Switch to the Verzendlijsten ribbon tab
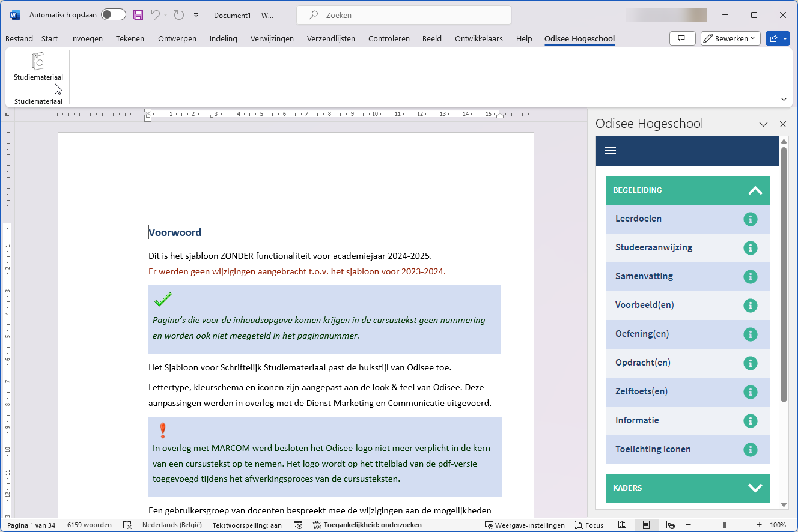Screen dimensions: 798x532 (331, 38)
